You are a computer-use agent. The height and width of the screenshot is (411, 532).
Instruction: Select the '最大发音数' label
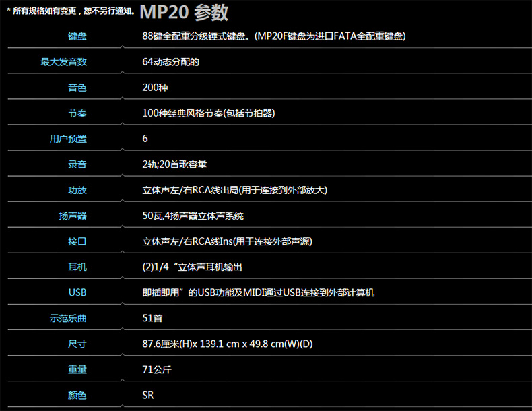point(64,62)
